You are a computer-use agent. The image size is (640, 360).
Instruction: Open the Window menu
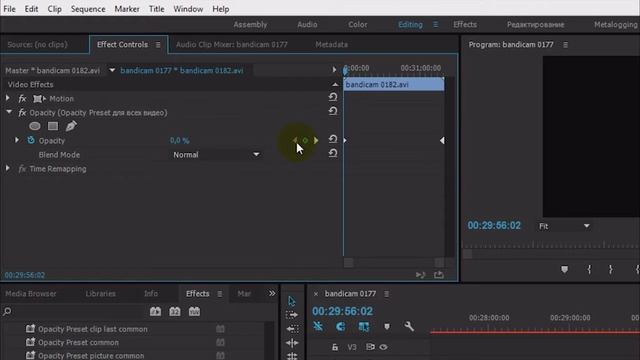click(188, 9)
